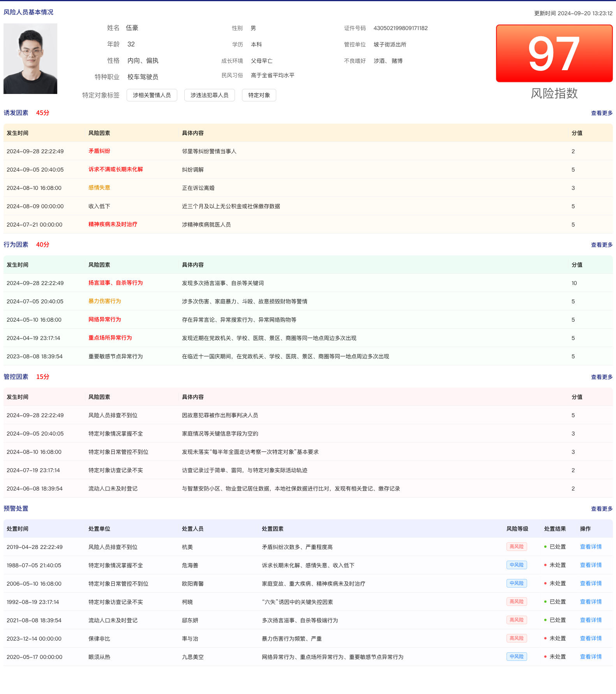Click the 扬言滋事、自杀等行为 risk factor
616x694 pixels.
[116, 283]
